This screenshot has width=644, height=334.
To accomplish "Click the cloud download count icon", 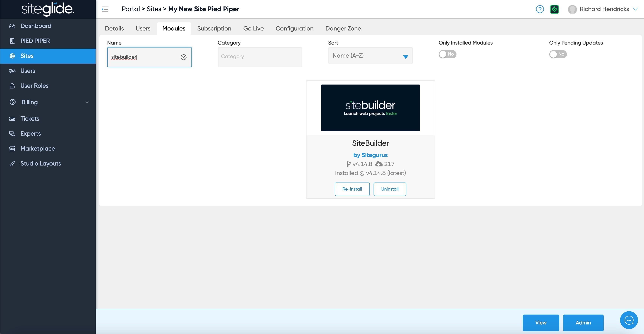I will [379, 164].
